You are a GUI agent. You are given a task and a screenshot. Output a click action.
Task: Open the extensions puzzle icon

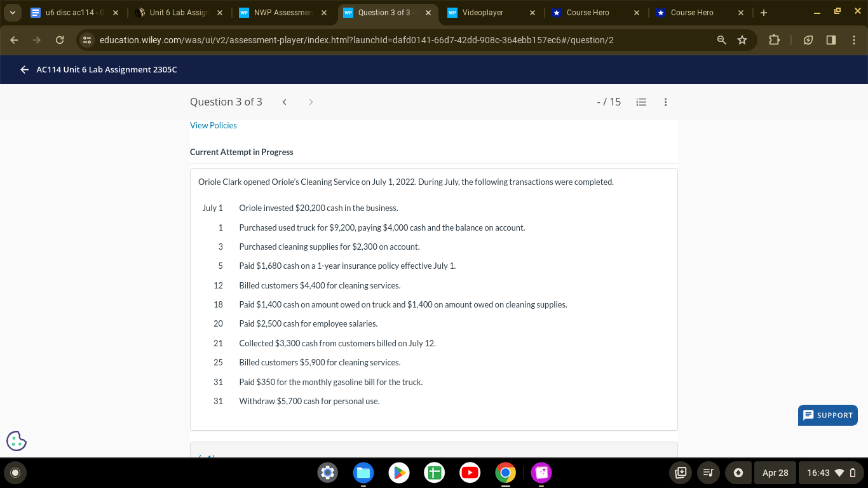pos(774,40)
